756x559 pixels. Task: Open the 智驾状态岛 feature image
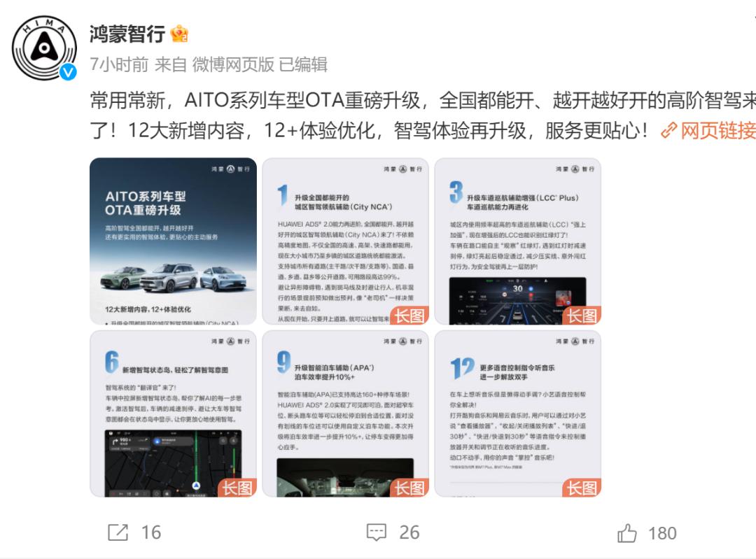pos(173,413)
